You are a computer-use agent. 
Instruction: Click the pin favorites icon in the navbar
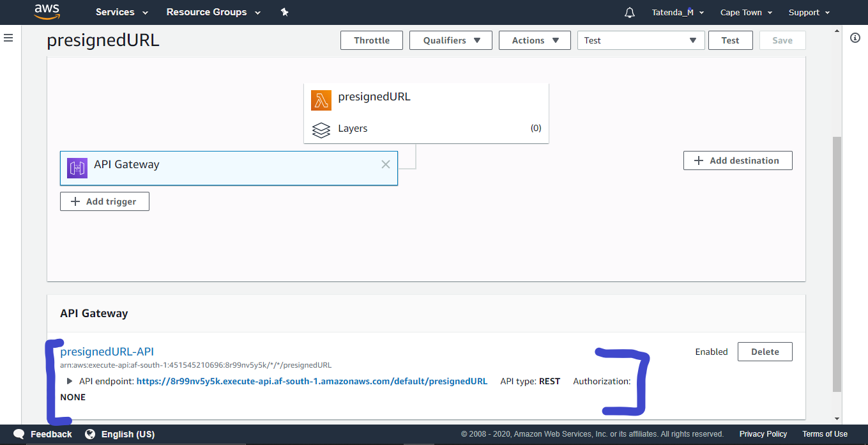coord(284,12)
